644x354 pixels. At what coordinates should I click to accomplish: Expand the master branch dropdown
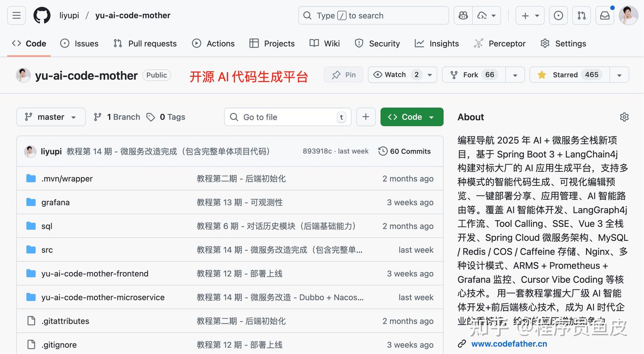point(51,117)
